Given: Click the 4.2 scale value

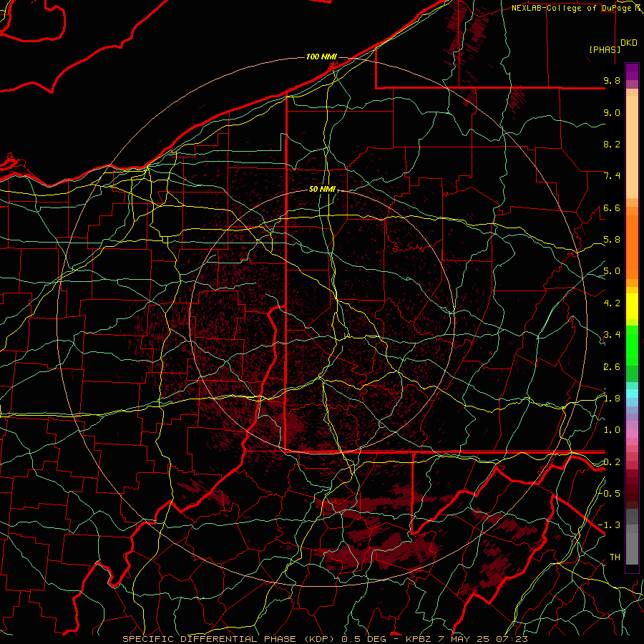Looking at the screenshot, I should [x=612, y=303].
